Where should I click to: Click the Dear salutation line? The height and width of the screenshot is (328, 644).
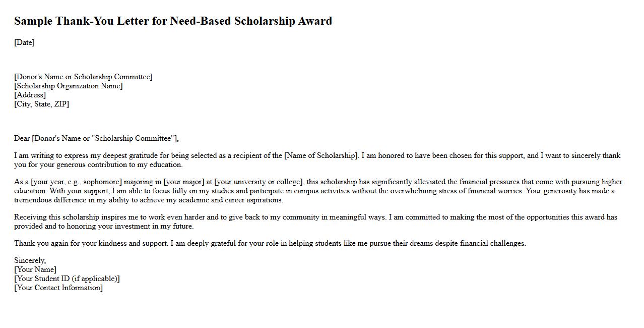(96, 138)
